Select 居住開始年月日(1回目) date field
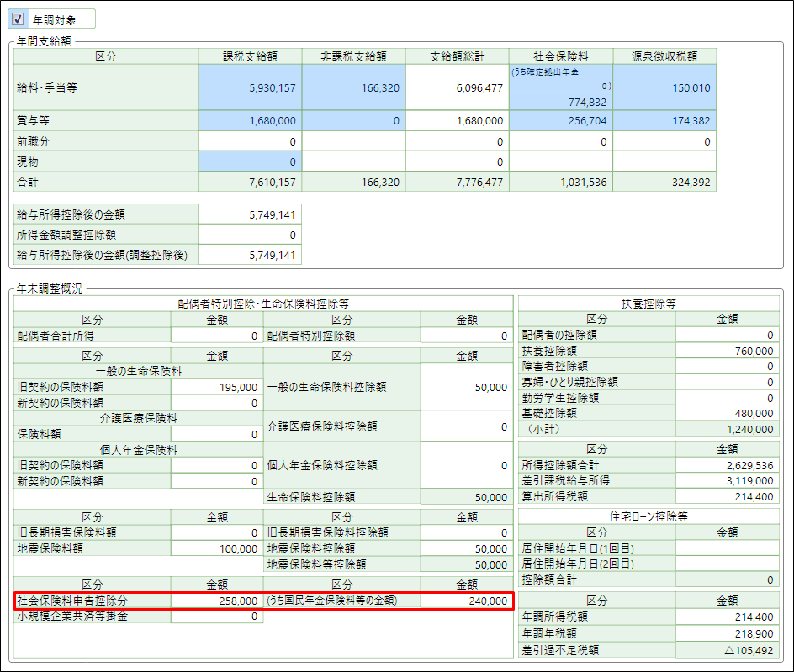The width and height of the screenshot is (794, 672). tap(726, 548)
